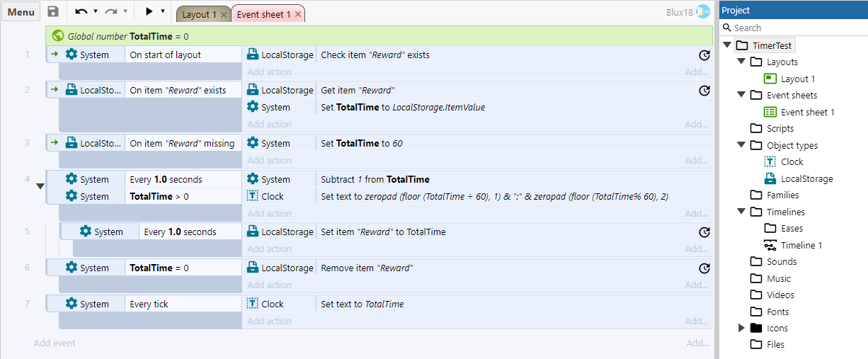
Task: Open the Preview options dropdown arrow
Action: click(x=163, y=11)
